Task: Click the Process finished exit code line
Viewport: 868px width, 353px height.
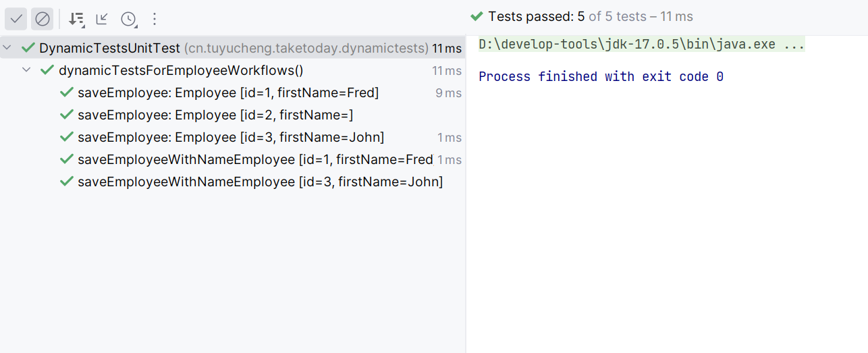Action: tap(601, 76)
